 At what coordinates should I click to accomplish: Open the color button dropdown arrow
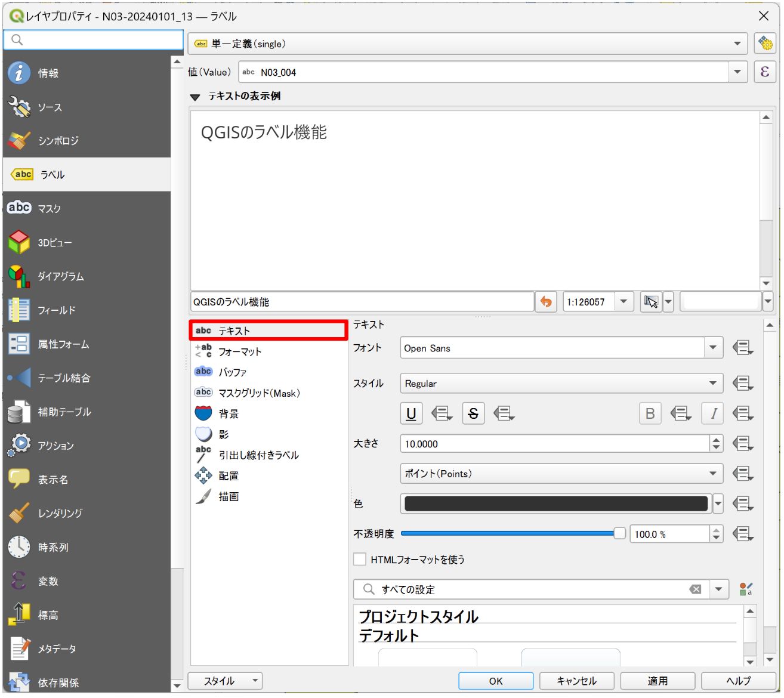[718, 504]
